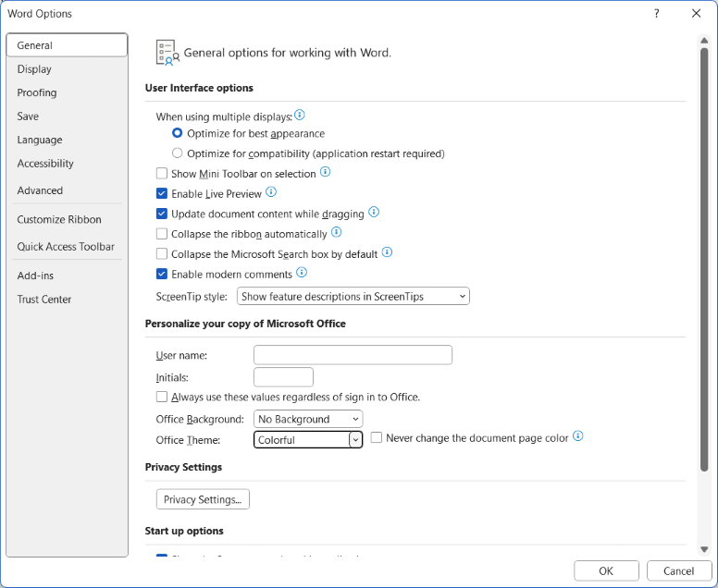Expand the Office Background dropdown
Screen dimensions: 718x588
[309, 419]
